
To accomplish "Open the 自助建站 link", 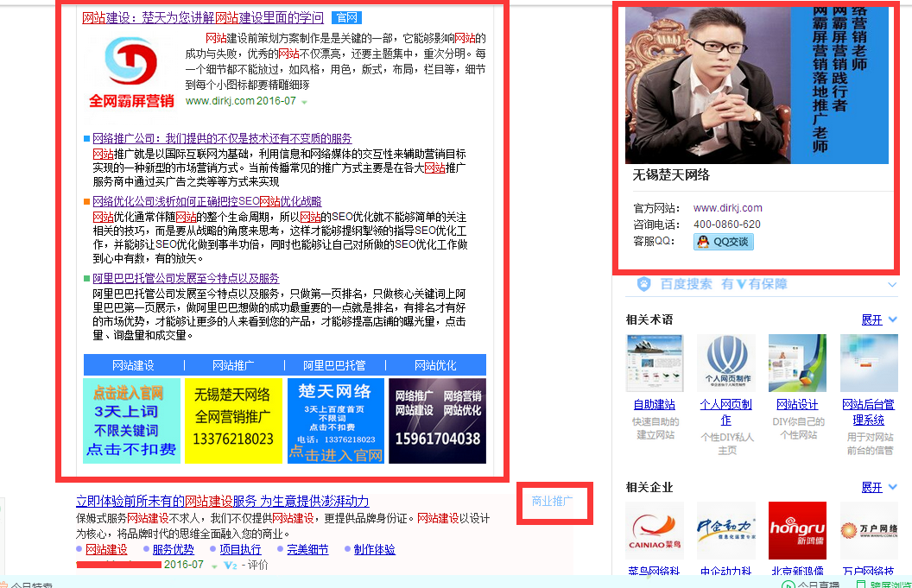I will tap(655, 404).
